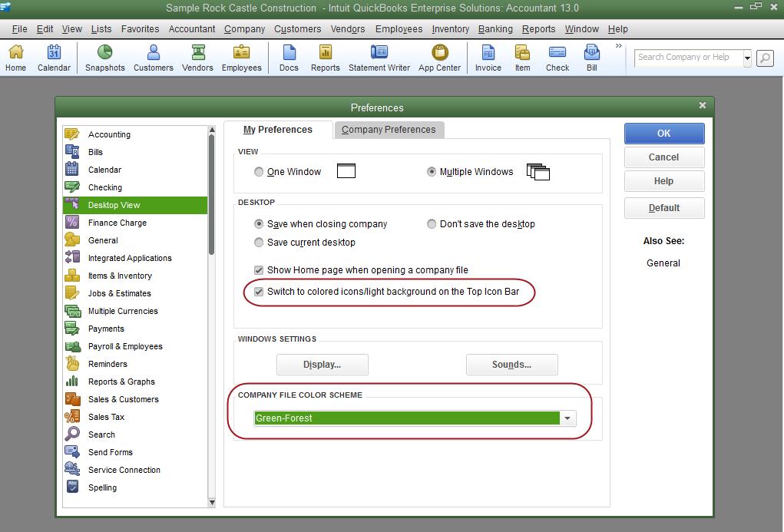Open Sounds settings button
Image resolution: width=784 pixels, height=532 pixels.
coord(512,365)
